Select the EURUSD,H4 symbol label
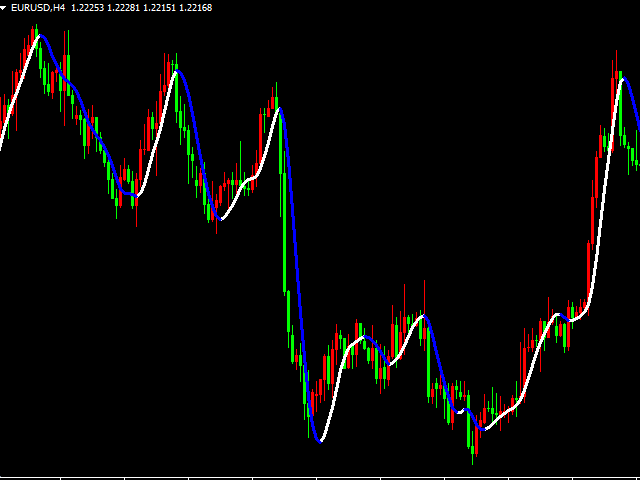 pos(38,8)
